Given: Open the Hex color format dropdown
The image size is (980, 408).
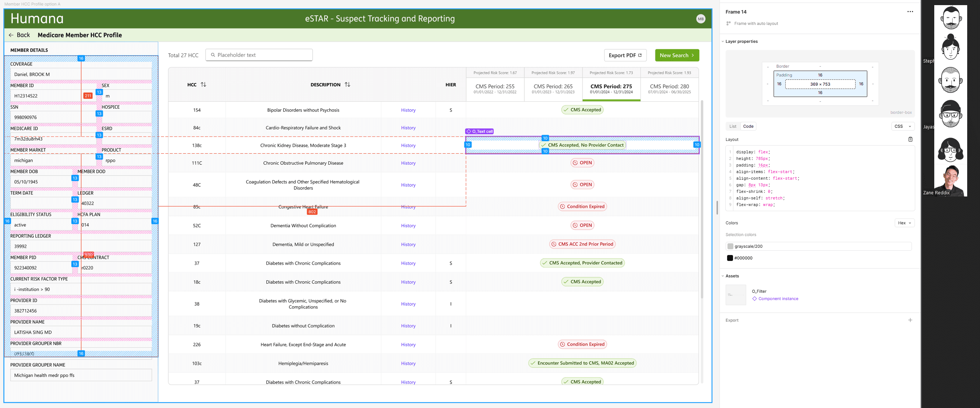Looking at the screenshot, I should click(904, 223).
